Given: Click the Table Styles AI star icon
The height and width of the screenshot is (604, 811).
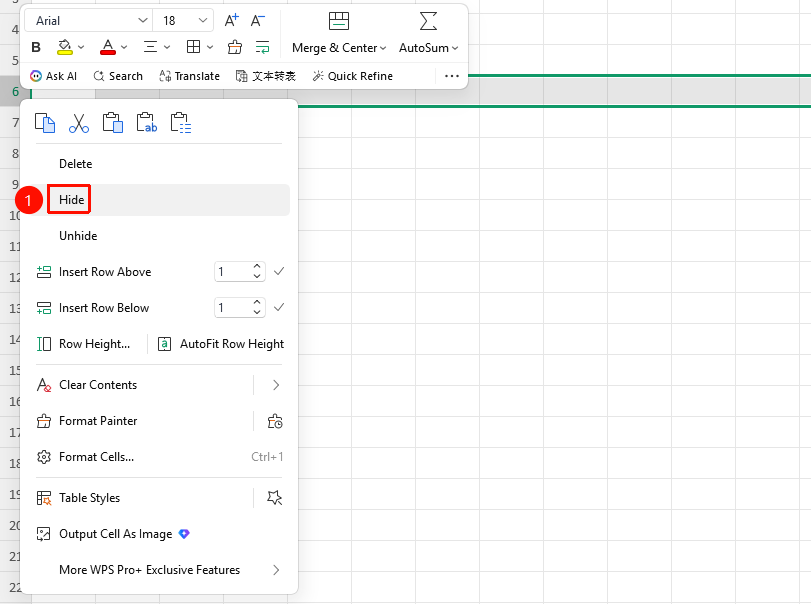Looking at the screenshot, I should [275, 498].
